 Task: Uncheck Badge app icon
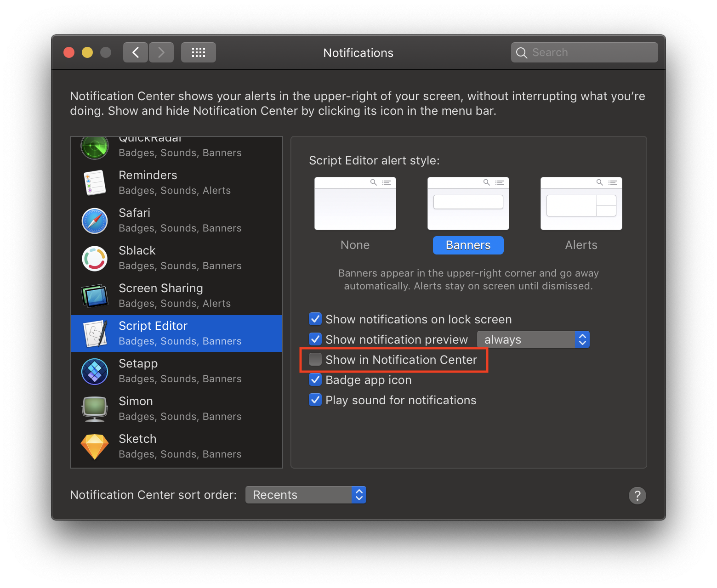point(315,379)
